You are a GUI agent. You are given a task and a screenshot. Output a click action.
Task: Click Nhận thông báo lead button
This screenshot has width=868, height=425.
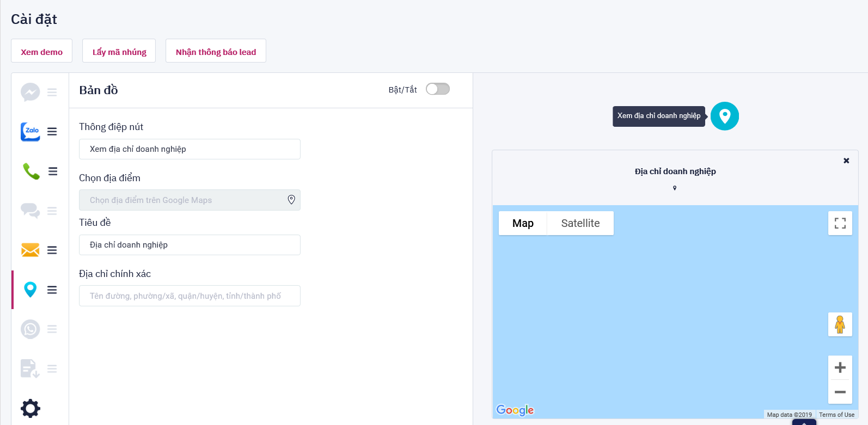tap(216, 51)
